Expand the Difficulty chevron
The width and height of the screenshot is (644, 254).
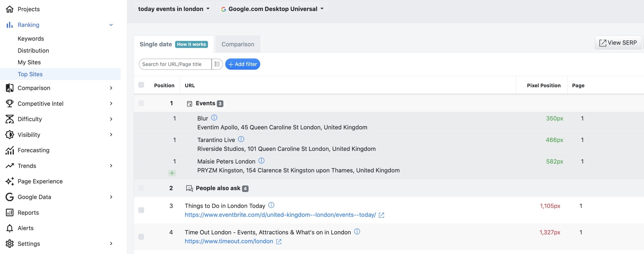[111, 119]
